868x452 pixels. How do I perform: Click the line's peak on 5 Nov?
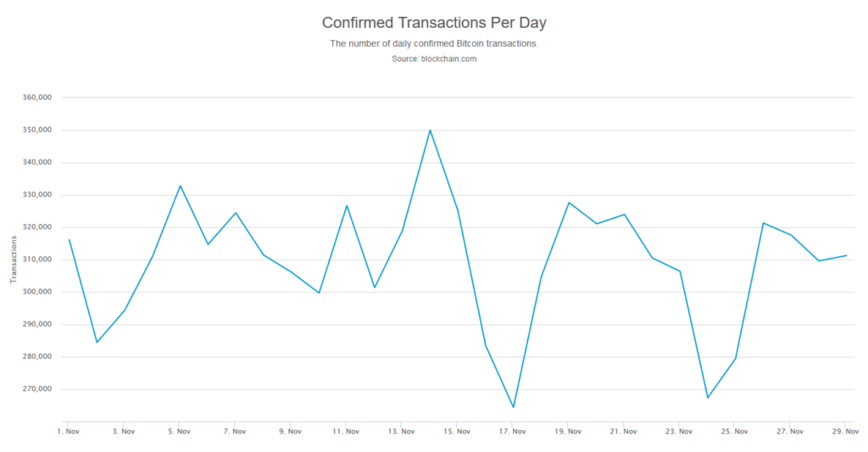coord(180,186)
